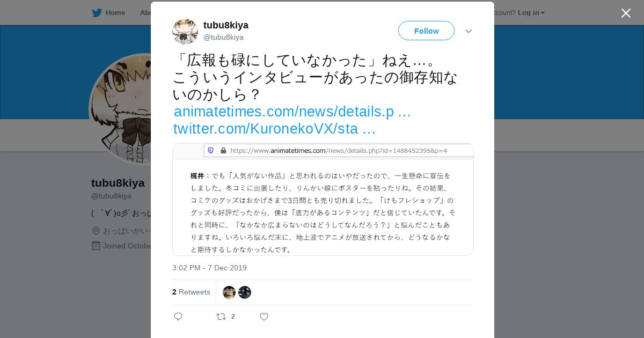Click the Twitter bird Home icon
Viewport: 644px width, 338px height.
[x=97, y=12]
